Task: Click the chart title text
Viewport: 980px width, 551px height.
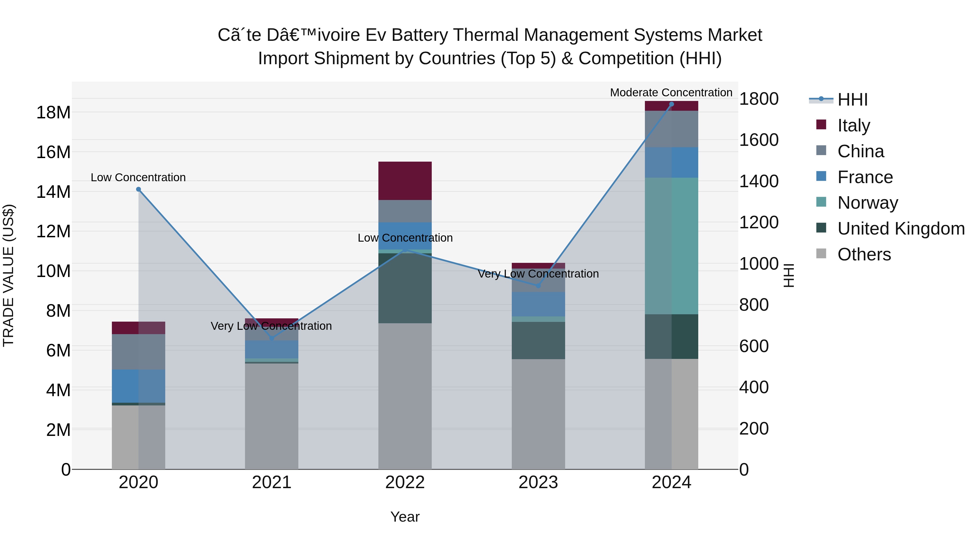Action: [490, 46]
